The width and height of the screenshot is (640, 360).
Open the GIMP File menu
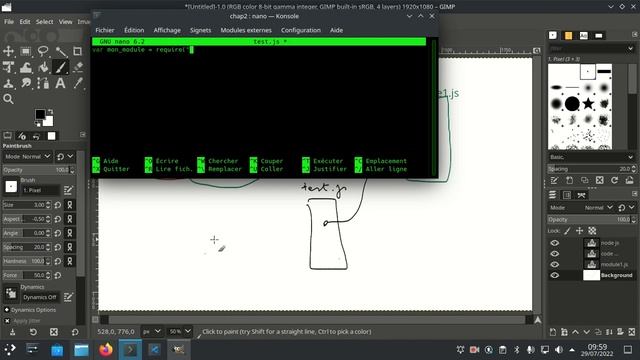click(x=9, y=22)
